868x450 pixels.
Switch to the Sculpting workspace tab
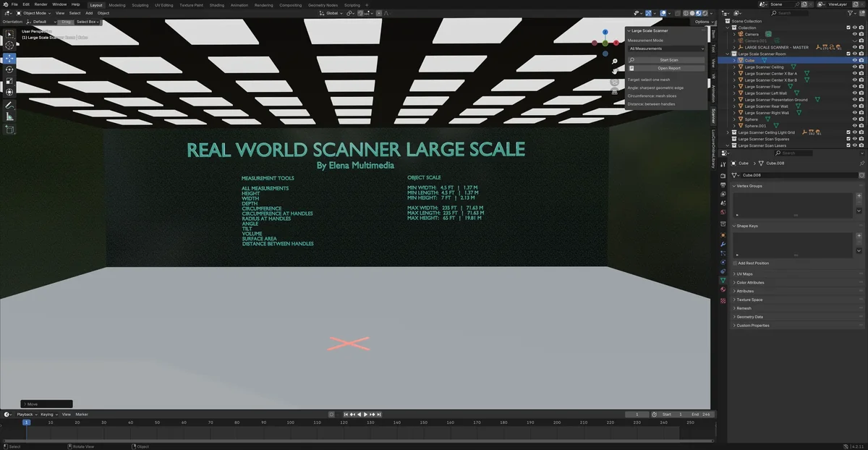[x=140, y=5]
